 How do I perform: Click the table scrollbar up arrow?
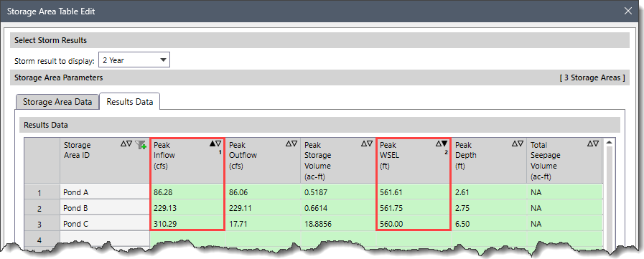(x=609, y=142)
